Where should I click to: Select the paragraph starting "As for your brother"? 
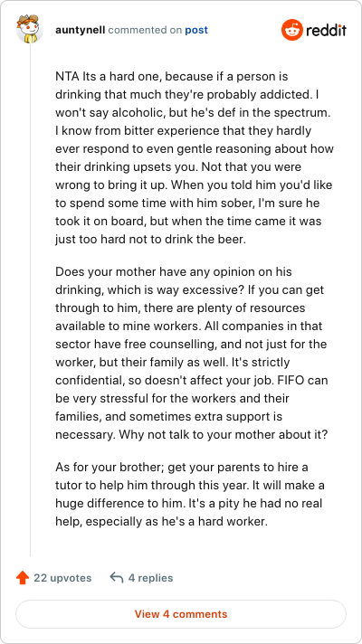click(190, 495)
